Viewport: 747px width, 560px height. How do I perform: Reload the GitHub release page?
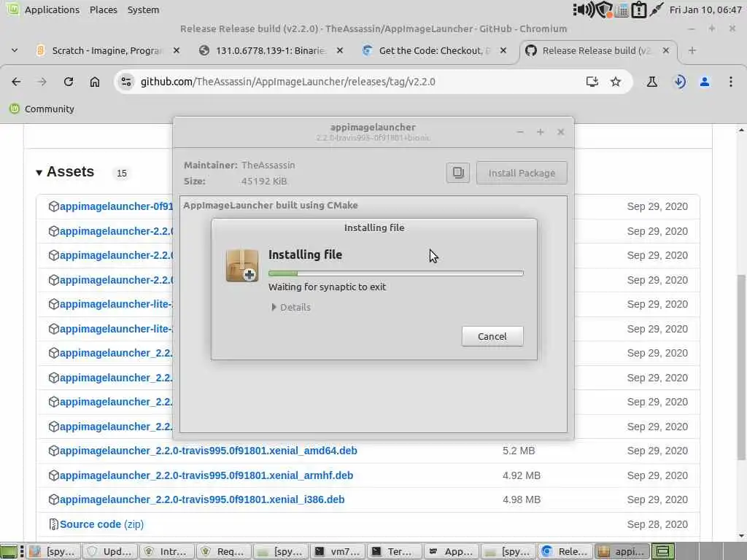click(69, 82)
